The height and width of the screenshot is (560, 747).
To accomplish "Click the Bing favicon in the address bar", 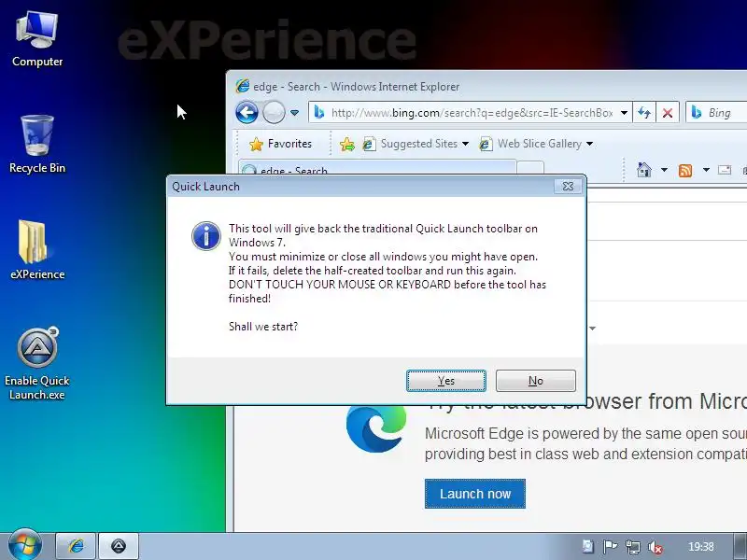I will [x=319, y=112].
